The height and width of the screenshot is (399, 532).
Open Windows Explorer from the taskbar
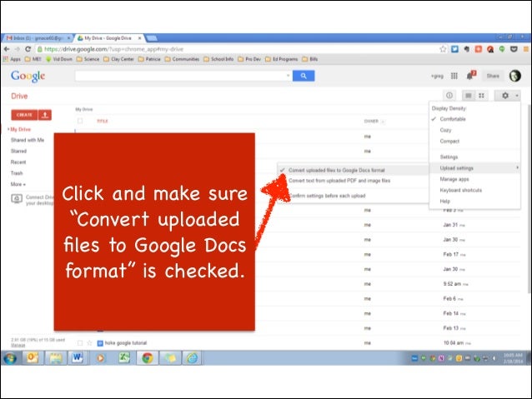click(56, 358)
